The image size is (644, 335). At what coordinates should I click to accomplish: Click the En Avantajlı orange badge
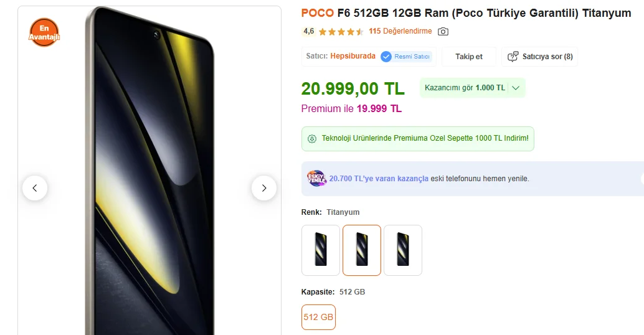tap(44, 32)
